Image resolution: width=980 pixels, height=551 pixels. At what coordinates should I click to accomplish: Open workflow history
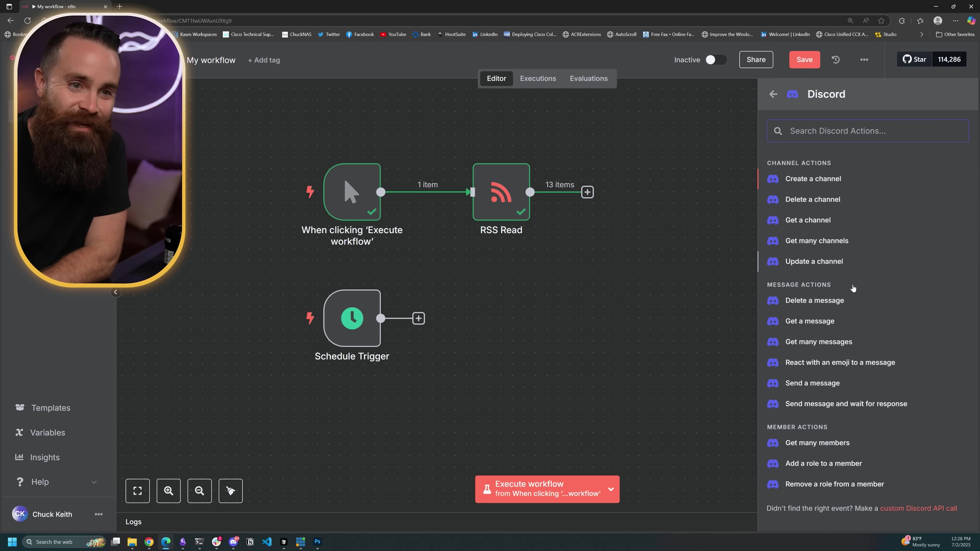pos(836,60)
